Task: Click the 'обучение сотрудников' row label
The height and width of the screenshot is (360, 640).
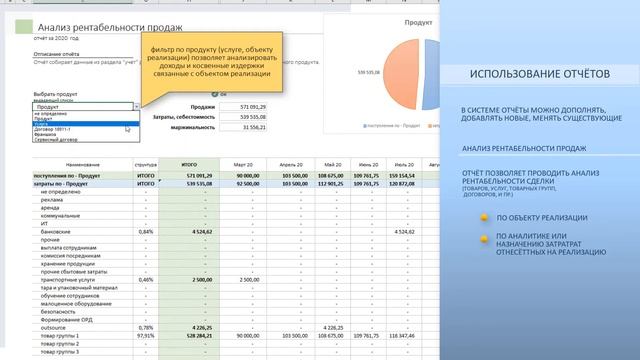Action: pos(70,296)
